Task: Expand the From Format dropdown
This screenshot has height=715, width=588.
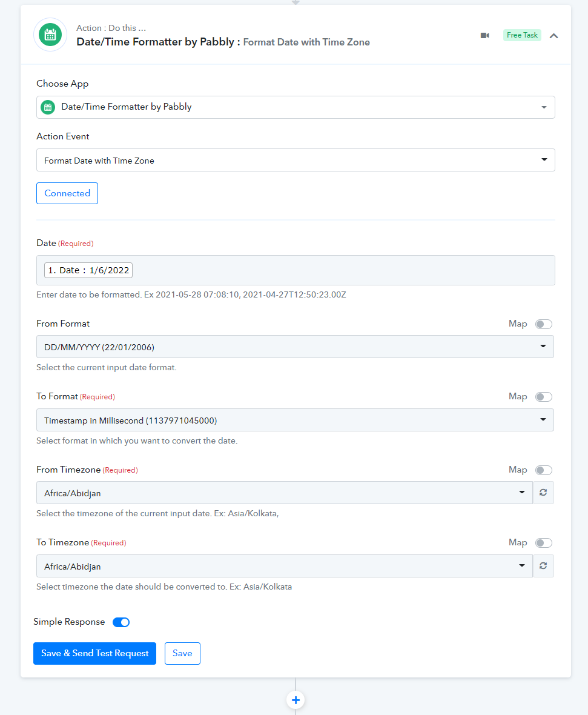Action: click(x=295, y=347)
